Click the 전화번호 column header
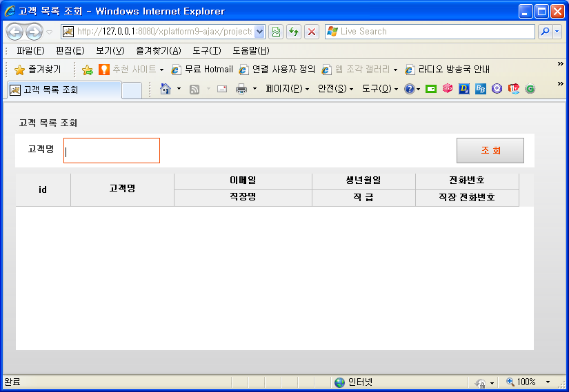 468,181
